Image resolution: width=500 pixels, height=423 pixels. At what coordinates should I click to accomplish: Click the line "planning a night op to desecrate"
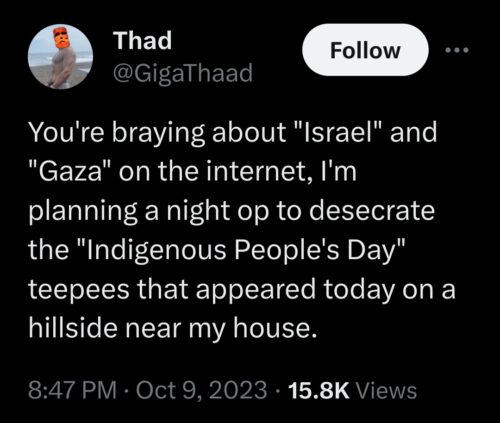(x=232, y=212)
